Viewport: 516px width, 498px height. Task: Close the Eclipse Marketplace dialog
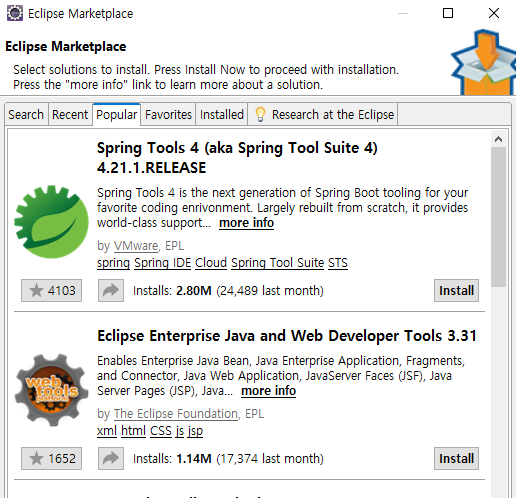494,13
